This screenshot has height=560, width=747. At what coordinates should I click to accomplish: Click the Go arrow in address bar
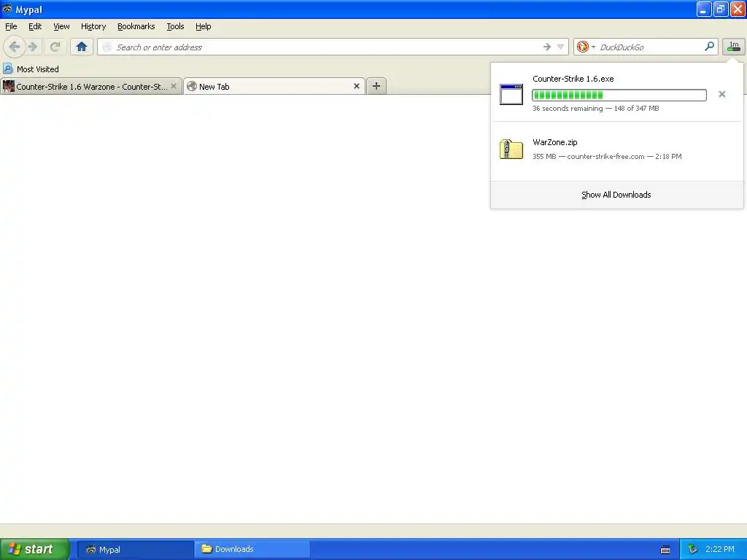tap(547, 47)
